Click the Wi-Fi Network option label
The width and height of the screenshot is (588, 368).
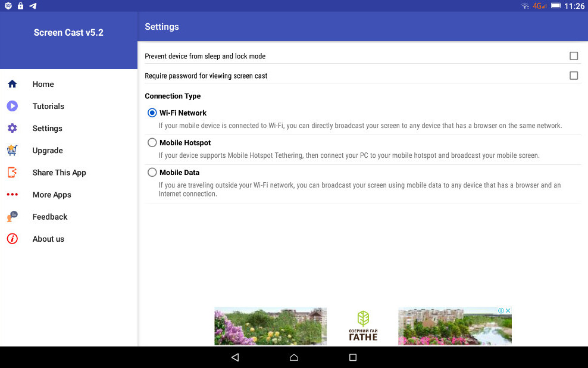click(183, 113)
